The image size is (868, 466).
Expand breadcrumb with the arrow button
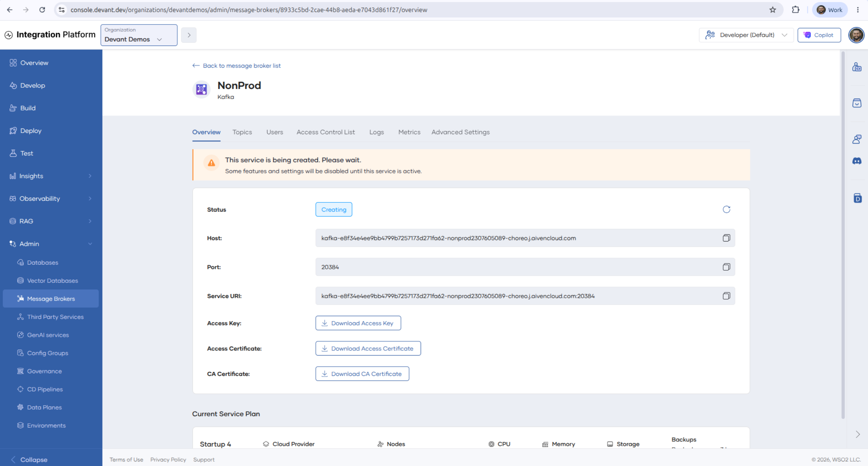(189, 35)
